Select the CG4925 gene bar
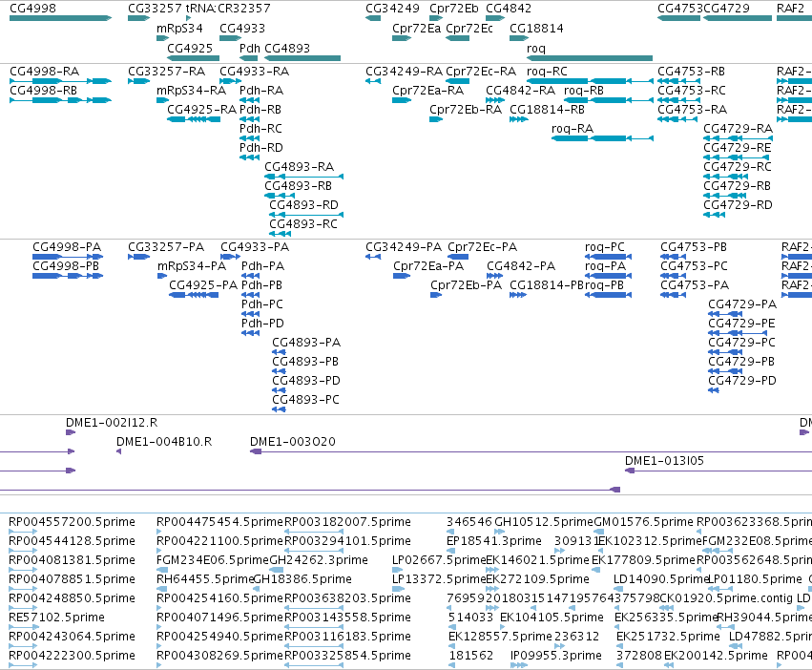 pos(193,58)
